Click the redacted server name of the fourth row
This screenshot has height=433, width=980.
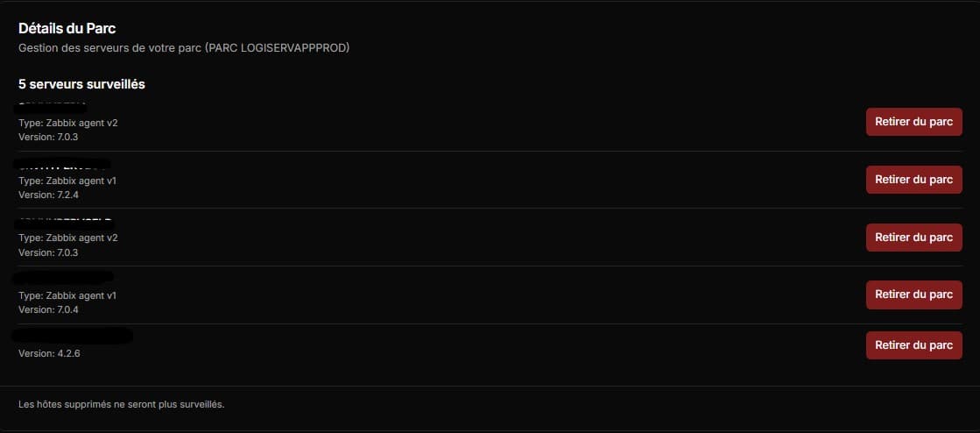[65, 279]
